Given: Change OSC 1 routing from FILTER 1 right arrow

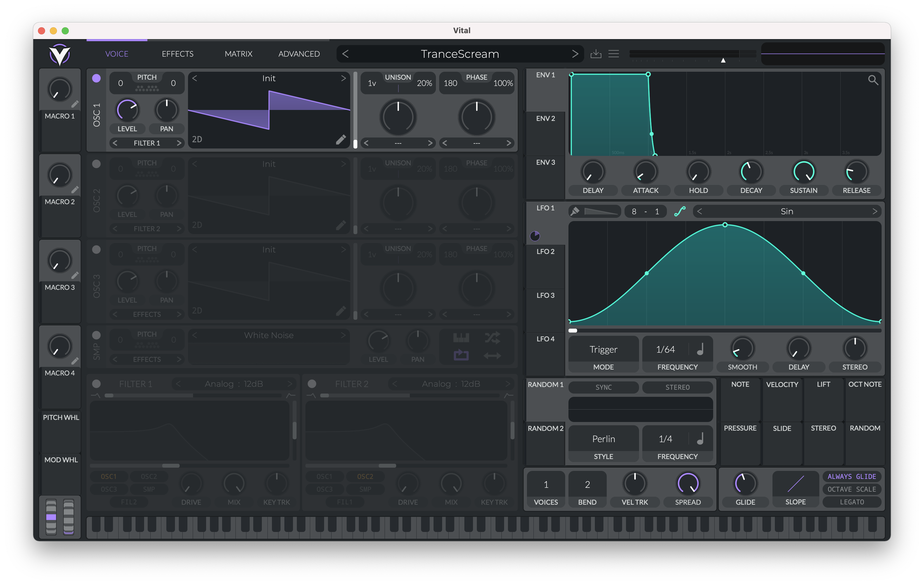Looking at the screenshot, I should 179,143.
